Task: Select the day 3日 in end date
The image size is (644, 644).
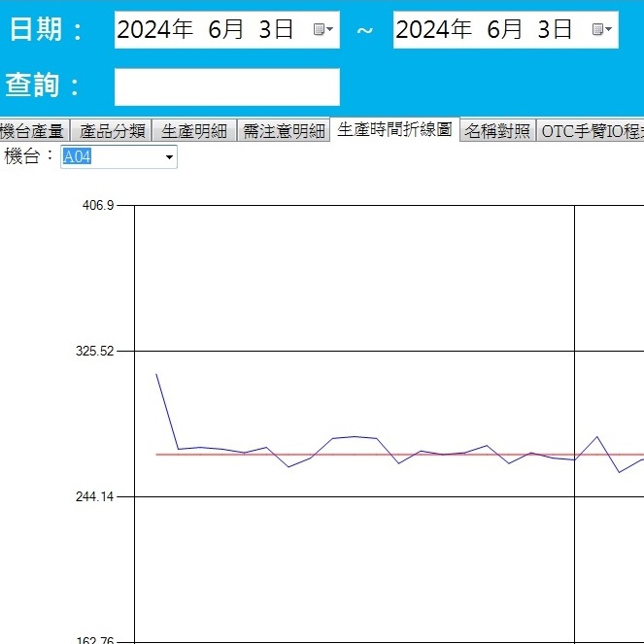Action: coord(555,30)
